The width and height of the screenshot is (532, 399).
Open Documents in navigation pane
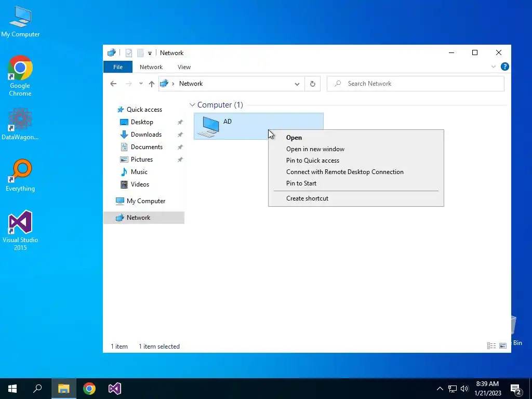(x=147, y=147)
